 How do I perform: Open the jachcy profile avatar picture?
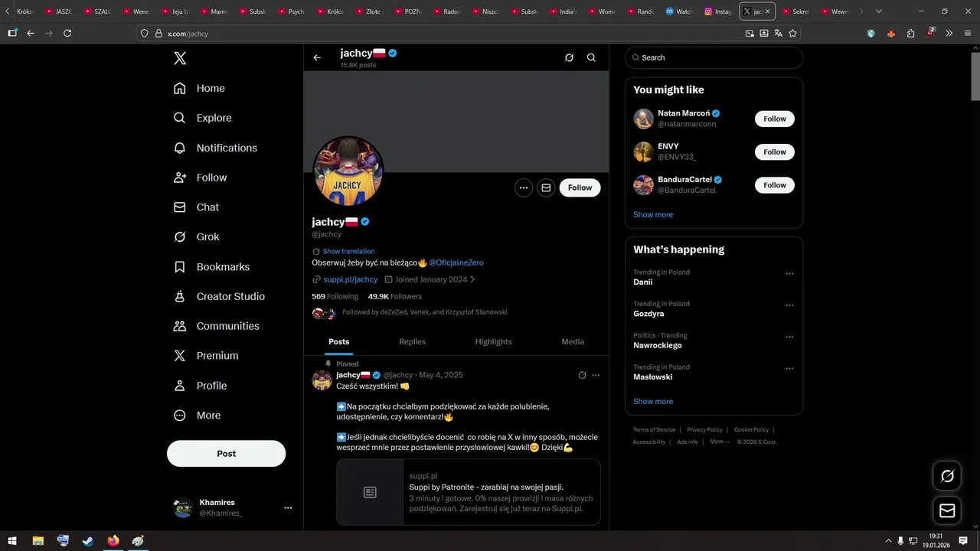coord(348,171)
